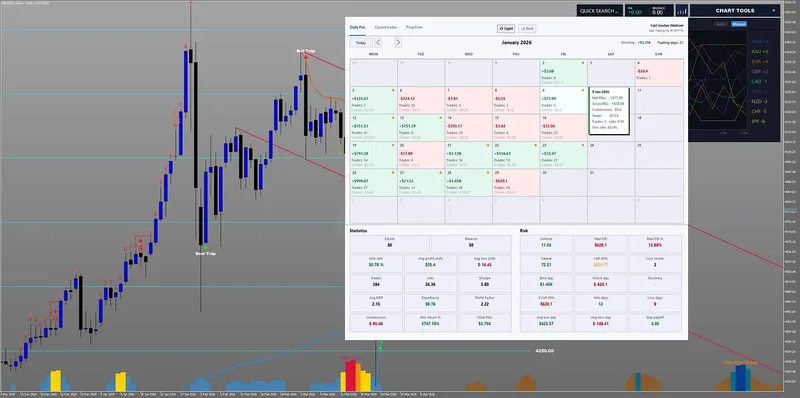The height and width of the screenshot is (398, 800).
Task: Open the Daily PnL tab
Action: (x=357, y=27)
